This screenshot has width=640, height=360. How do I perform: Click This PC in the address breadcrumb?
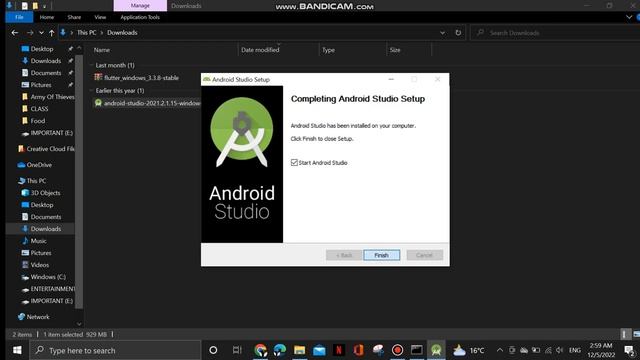(x=87, y=33)
